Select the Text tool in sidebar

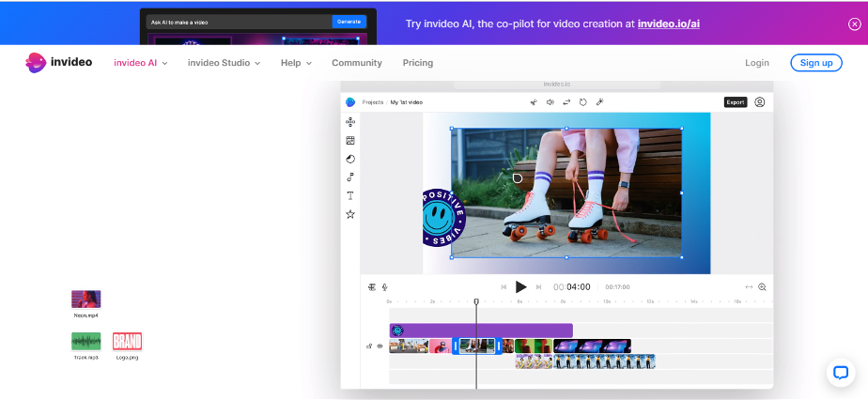point(349,196)
